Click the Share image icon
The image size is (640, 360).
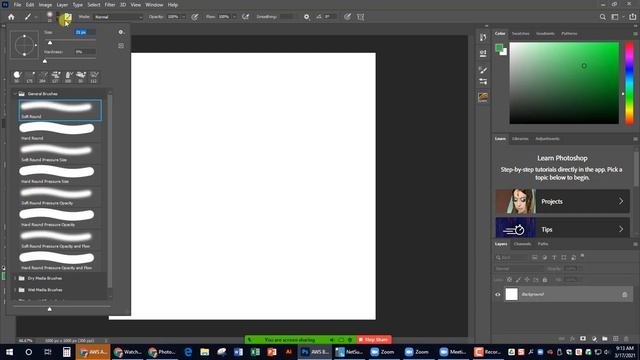pos(632,17)
